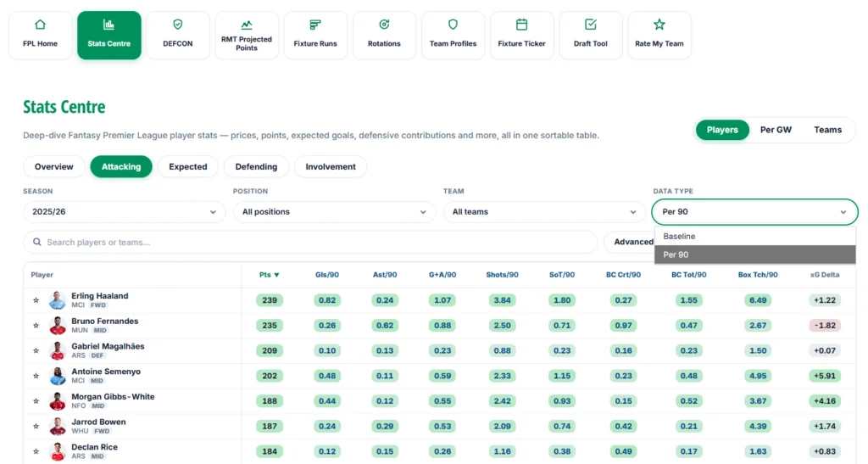Viewport: 868px width, 464px height.
Task: Open FPL Home via house icon
Action: pyautogui.click(x=40, y=25)
